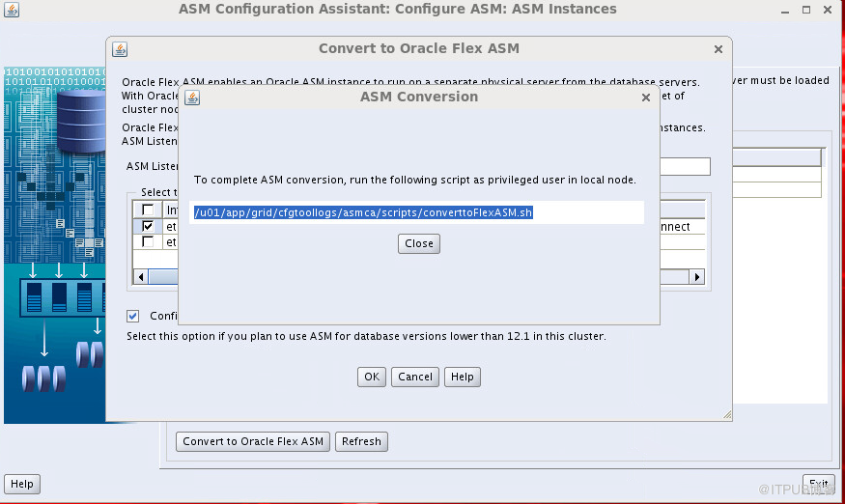Click Java icon in Convert to Oracle Flex ASM title
Screen dimensions: 845x504
[x=120, y=49]
